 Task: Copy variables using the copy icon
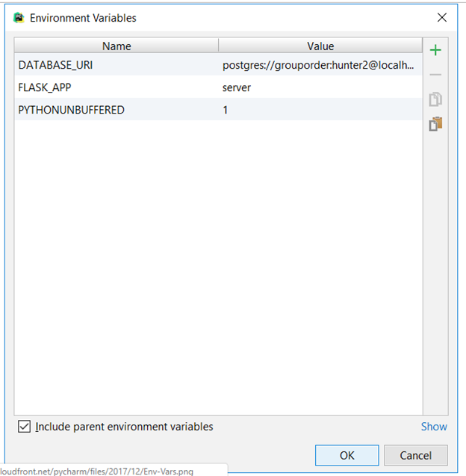click(x=435, y=99)
